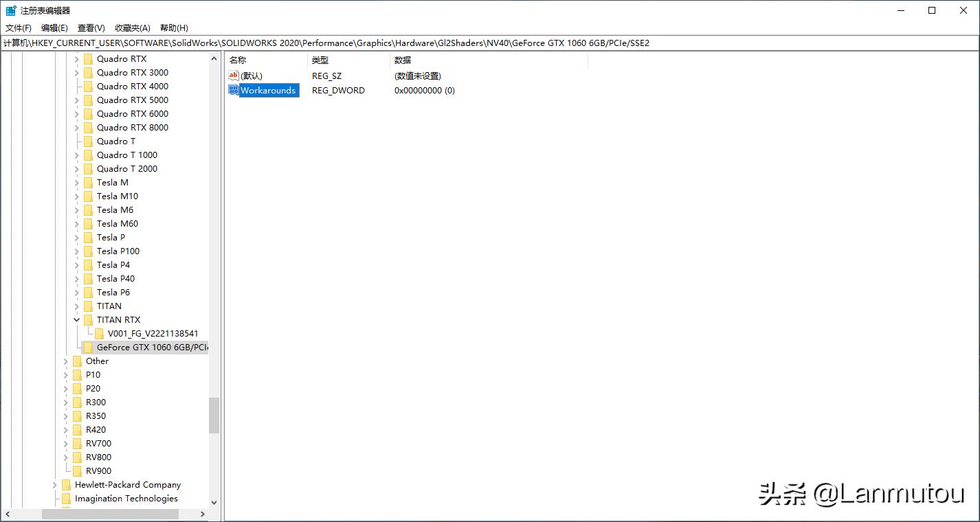This screenshot has height=522, width=980.
Task: Open the 收藏夹(A) menu
Action: tap(132, 27)
